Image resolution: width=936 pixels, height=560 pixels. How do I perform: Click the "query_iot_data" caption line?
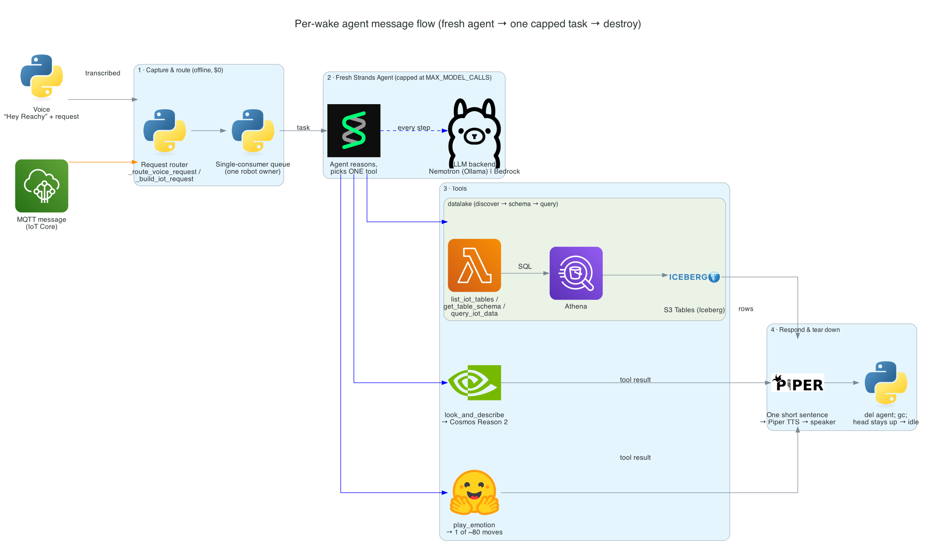click(x=474, y=313)
